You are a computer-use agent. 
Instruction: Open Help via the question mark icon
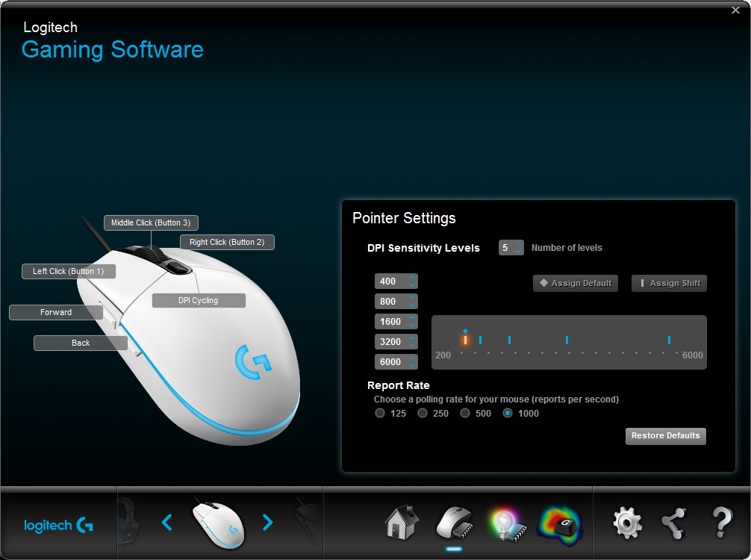pos(720,523)
